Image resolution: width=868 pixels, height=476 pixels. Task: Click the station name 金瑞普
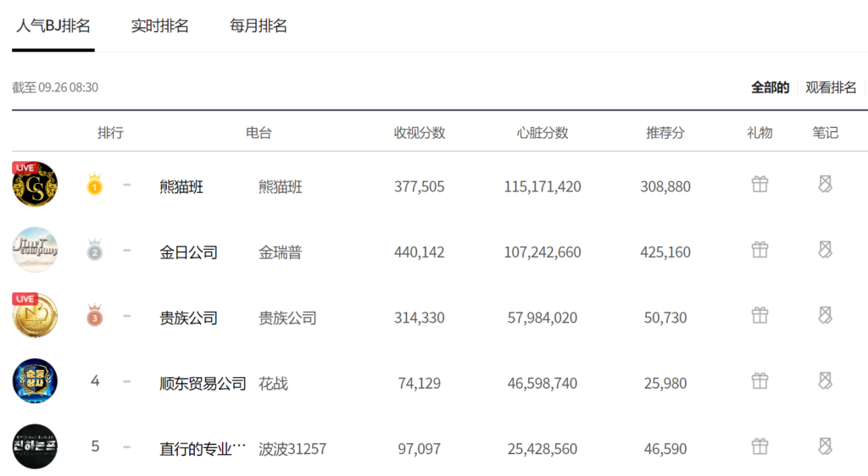point(281,252)
